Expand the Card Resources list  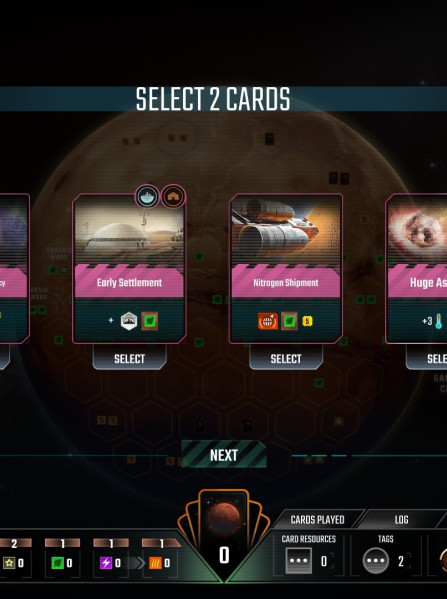[298, 560]
